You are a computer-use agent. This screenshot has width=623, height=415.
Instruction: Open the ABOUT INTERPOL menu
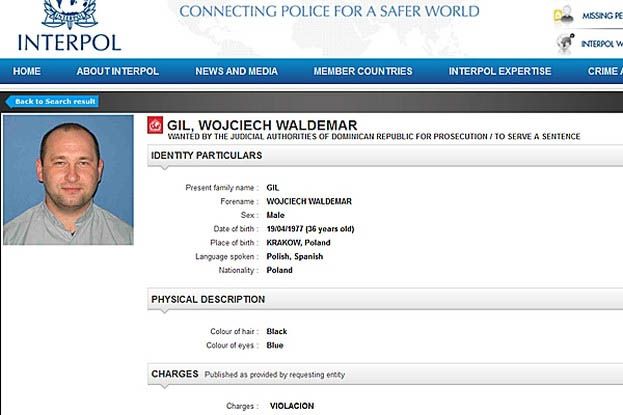[x=118, y=71]
